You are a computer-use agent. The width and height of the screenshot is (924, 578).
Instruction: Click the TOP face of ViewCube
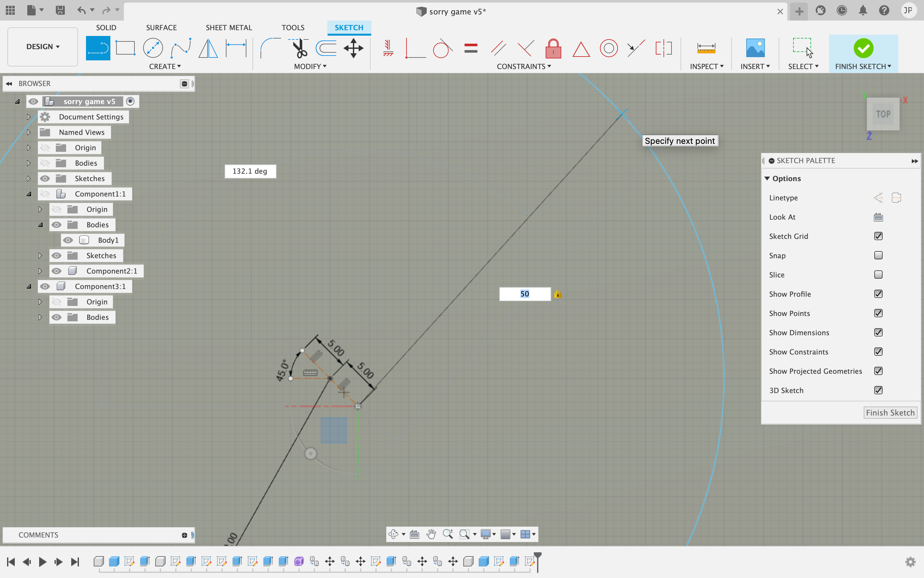tap(883, 114)
